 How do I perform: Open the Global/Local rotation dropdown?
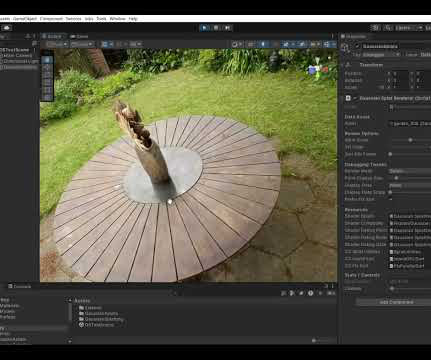[x=82, y=44]
